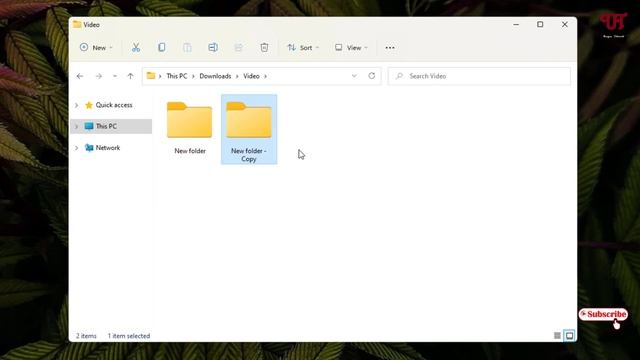Screen dimensions: 640x360
Task: Go forward with the right arrow
Action: coord(99,76)
